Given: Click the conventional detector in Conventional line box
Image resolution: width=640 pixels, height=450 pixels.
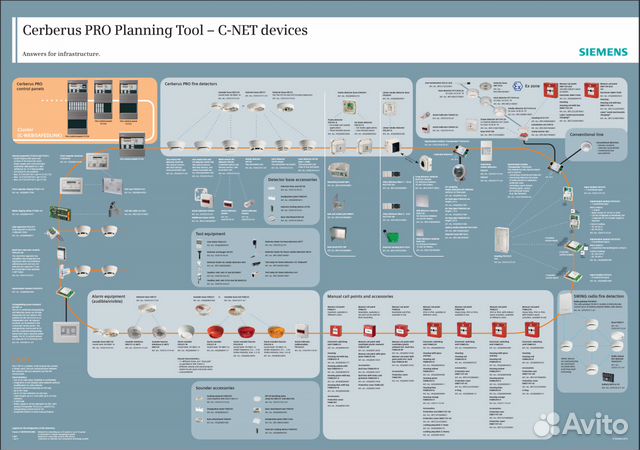Looking at the screenshot, I should pos(586,147).
